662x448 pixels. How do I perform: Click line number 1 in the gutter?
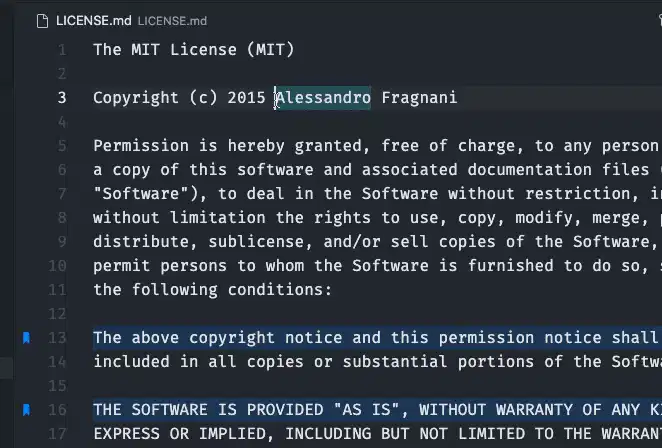point(62,50)
